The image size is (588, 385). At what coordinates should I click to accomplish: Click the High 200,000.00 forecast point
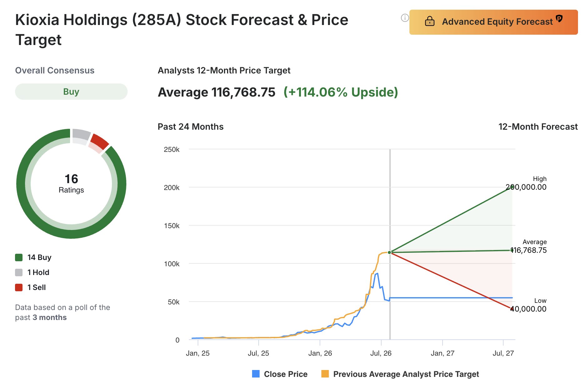coord(512,187)
